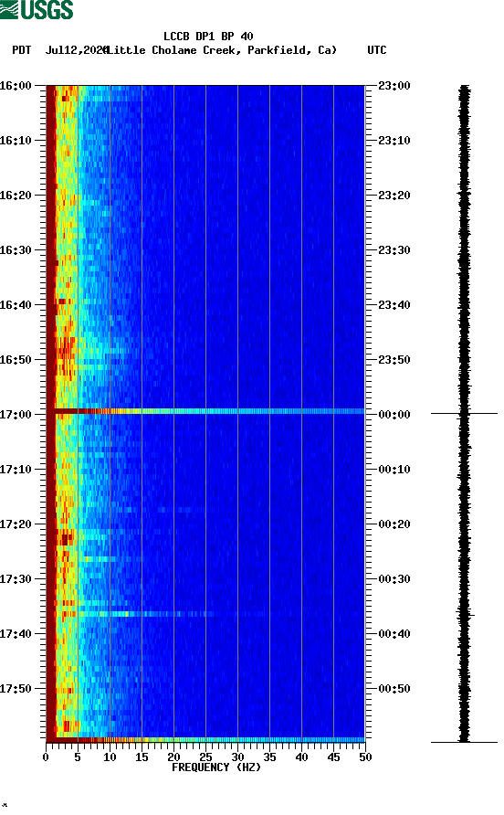The image size is (504, 815).
Task: Click the PDT timezone label
Action: click(x=22, y=50)
